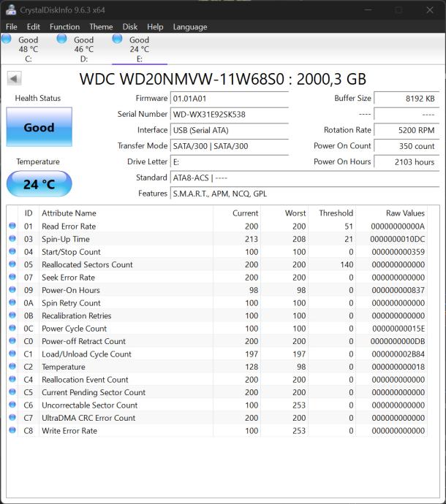
Task: Click the Threshold column header
Action: pos(332,213)
